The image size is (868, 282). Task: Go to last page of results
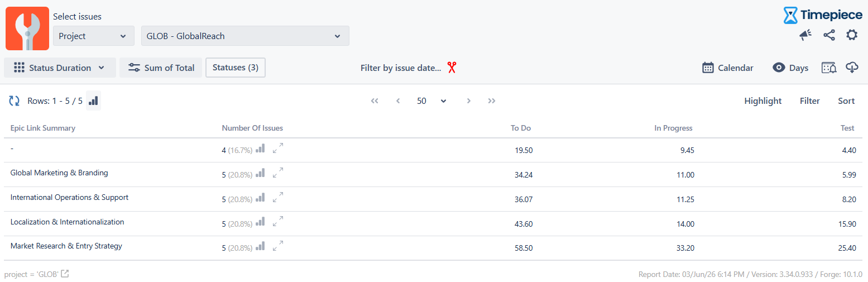click(492, 101)
